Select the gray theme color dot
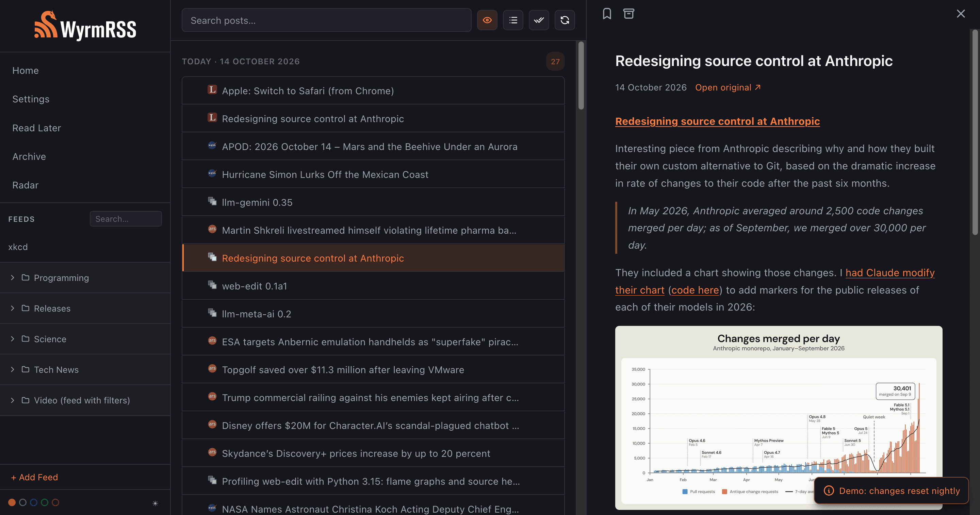 coord(23,502)
